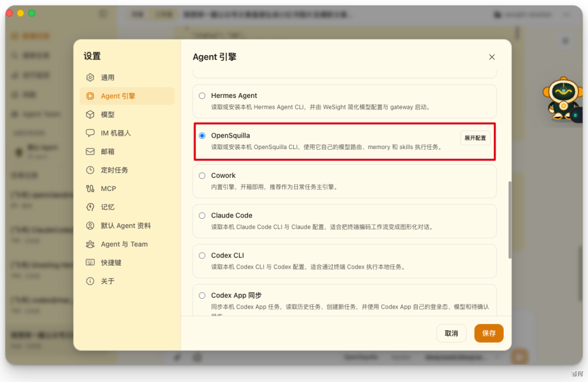The height and width of the screenshot is (382, 588).
Task: Open 默认 Agent 资料 section
Action: pos(127,226)
